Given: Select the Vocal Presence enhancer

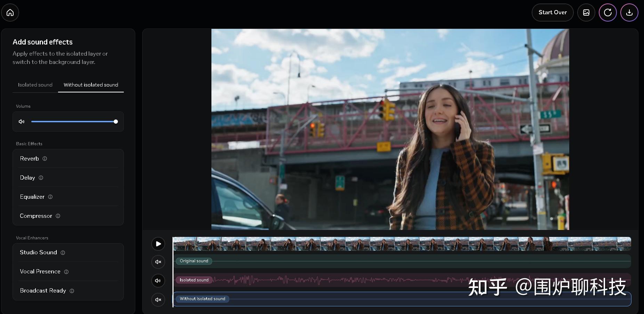Looking at the screenshot, I should 40,271.
